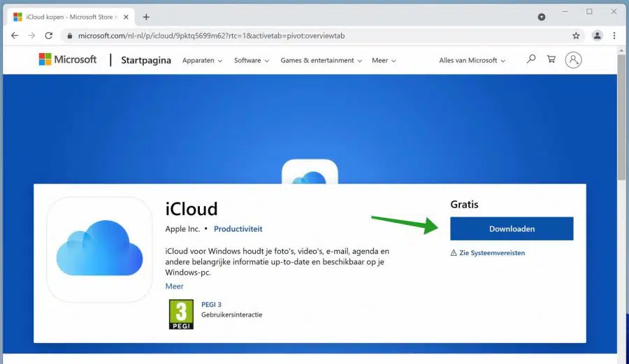Click the PEGI 3 rating badge
629x364 pixels.
tap(181, 314)
